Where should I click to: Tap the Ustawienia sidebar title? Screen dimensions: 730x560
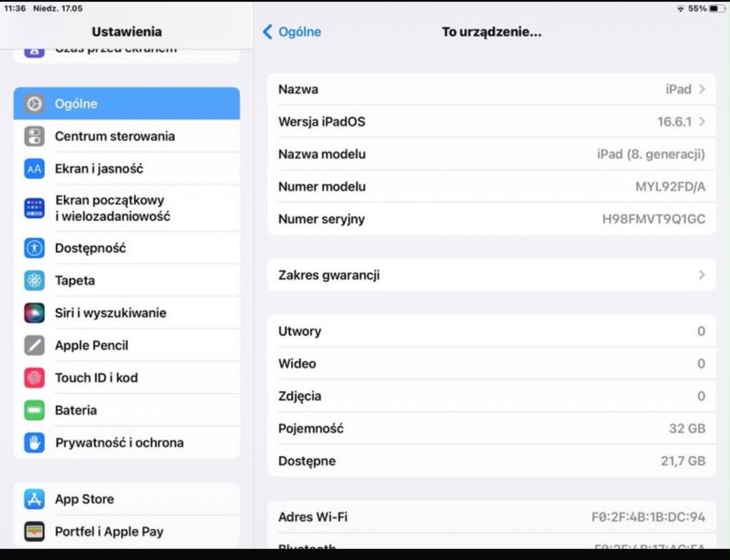[127, 32]
